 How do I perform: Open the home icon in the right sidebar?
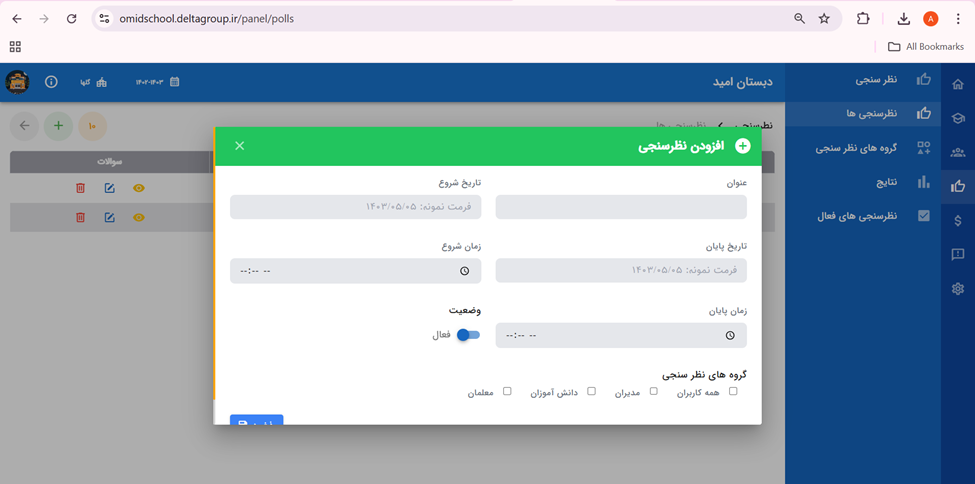pos(958,85)
